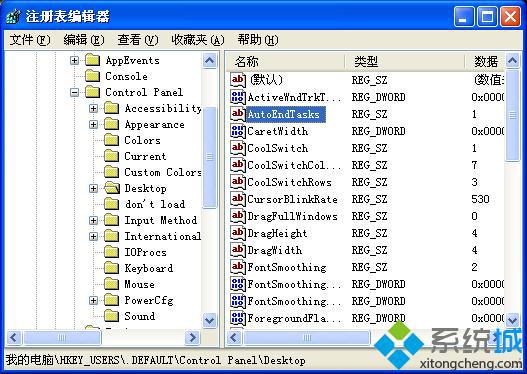Image resolution: width=527 pixels, height=374 pixels.
Task: Select the don't load tree item
Action: tap(155, 204)
